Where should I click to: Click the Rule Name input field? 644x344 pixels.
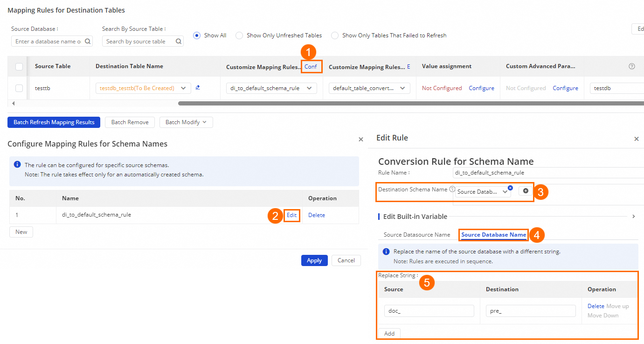pos(548,173)
